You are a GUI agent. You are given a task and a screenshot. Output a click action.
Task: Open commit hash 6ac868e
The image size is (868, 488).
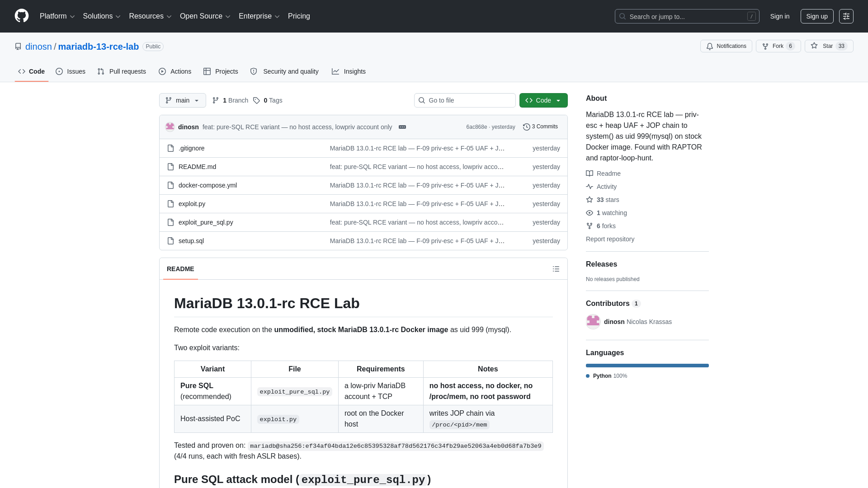coord(476,127)
